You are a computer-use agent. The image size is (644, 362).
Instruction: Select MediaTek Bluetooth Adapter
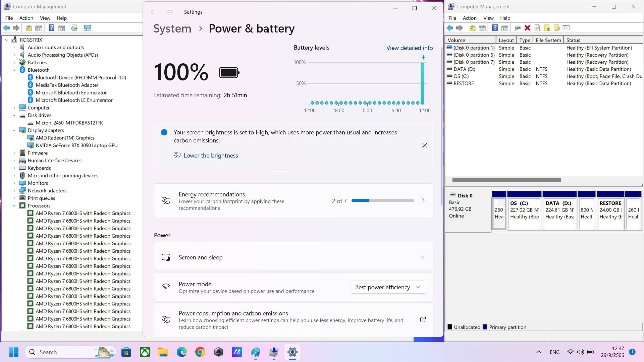pyautogui.click(x=67, y=85)
